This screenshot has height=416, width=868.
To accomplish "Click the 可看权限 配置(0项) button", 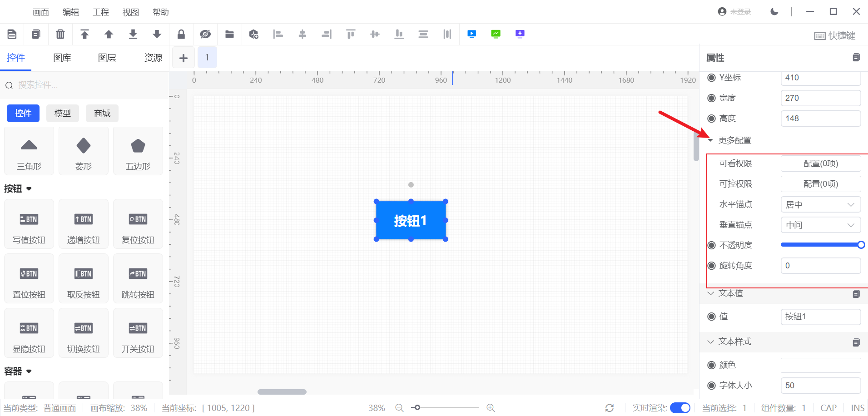I will tap(820, 163).
